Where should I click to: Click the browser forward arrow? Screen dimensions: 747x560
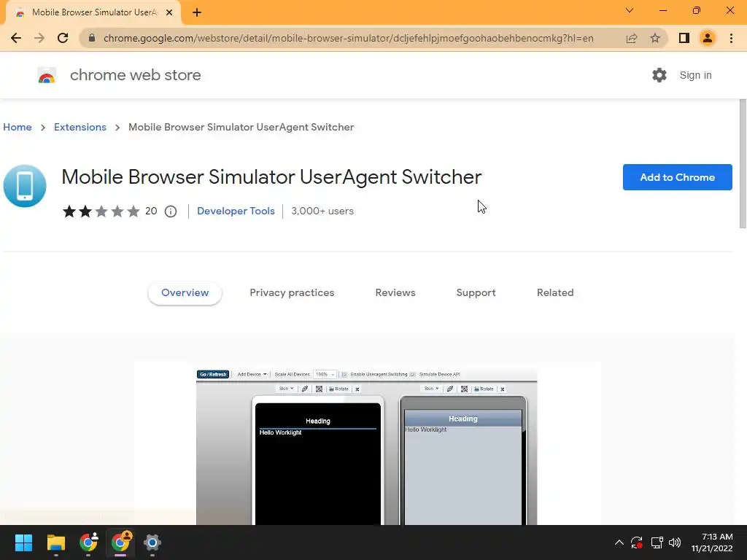pos(39,38)
